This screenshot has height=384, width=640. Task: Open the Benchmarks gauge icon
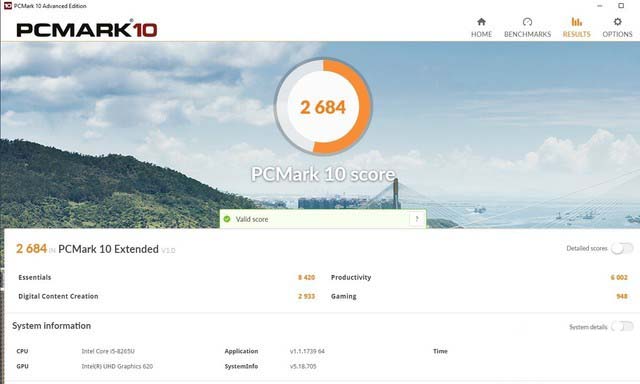click(527, 22)
